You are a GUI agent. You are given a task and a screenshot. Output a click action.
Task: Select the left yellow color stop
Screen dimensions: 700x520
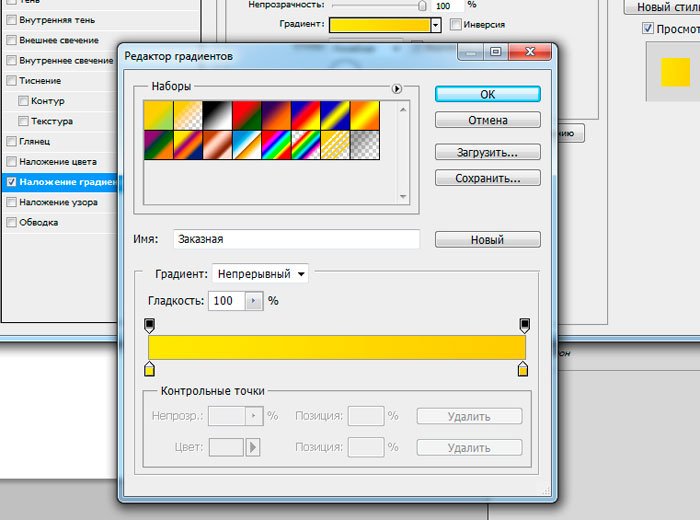click(150, 370)
